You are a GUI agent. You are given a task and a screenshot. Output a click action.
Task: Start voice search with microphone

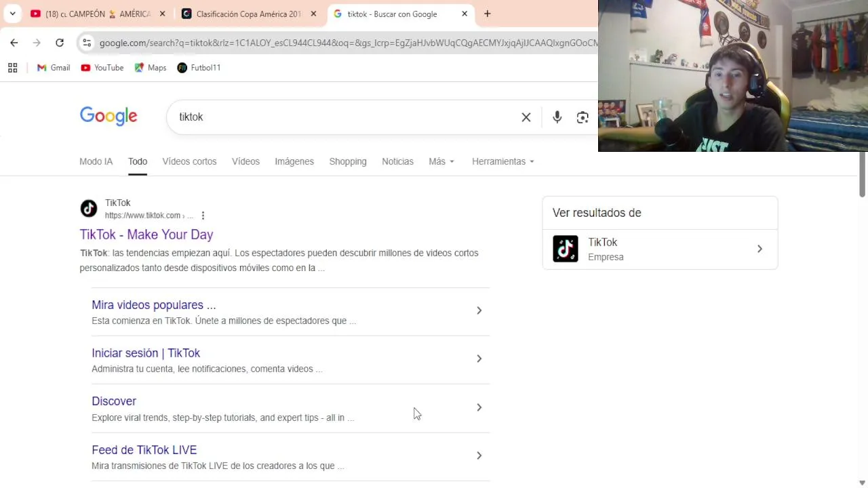click(x=557, y=117)
